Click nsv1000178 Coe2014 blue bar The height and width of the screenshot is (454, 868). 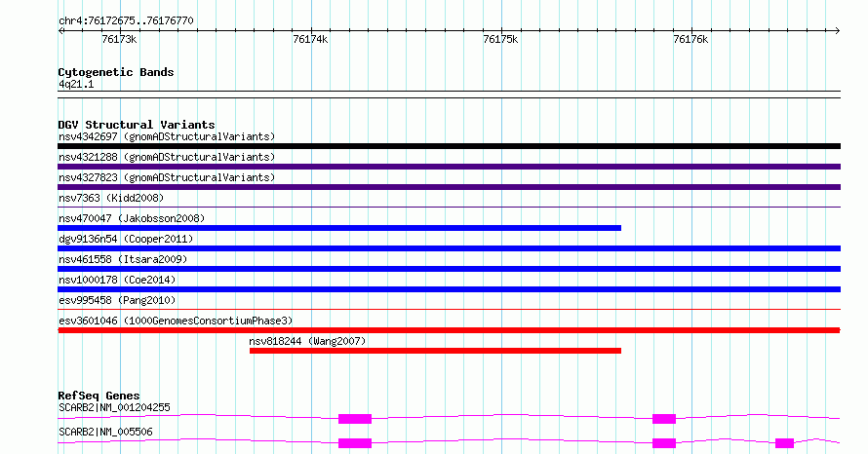click(x=449, y=289)
